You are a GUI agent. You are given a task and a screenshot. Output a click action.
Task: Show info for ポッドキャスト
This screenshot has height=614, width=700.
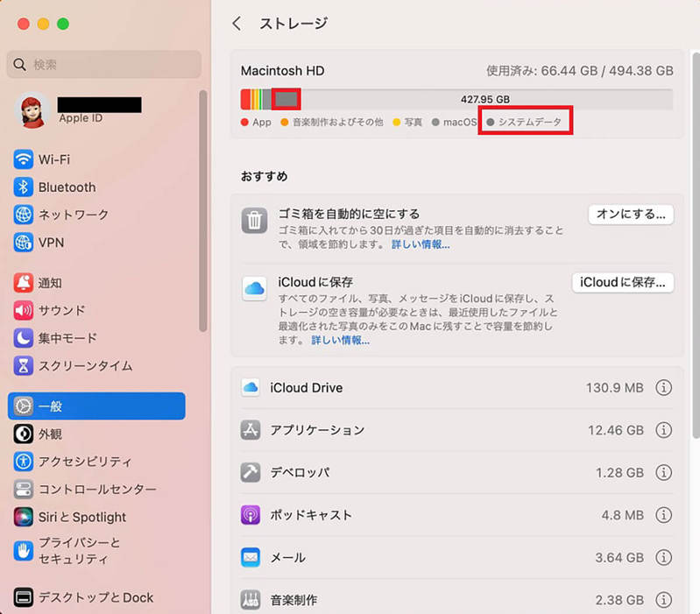coord(664,515)
